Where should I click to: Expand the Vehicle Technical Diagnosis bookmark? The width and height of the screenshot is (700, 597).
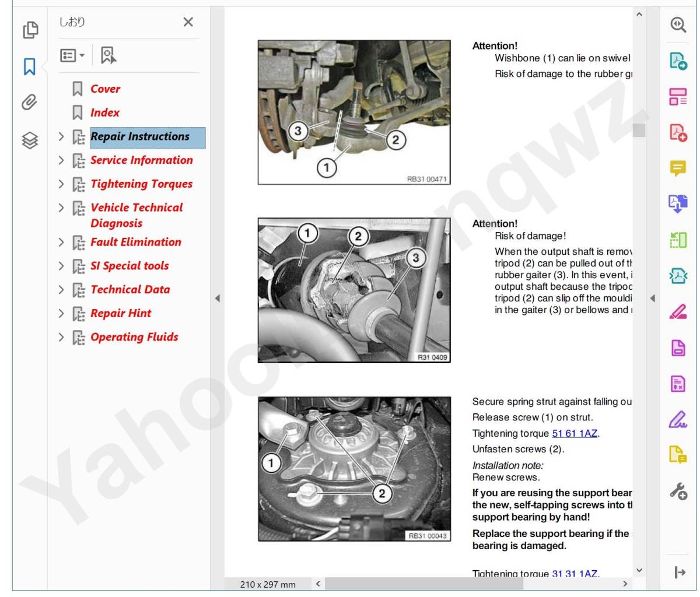61,208
